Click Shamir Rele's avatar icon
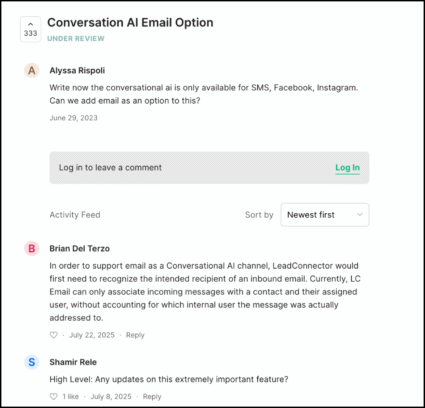The image size is (425, 408). [32, 362]
